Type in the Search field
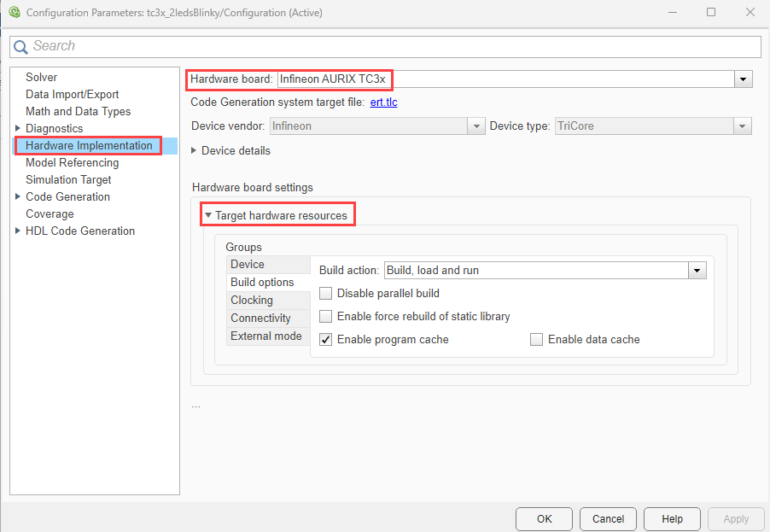 pyautogui.click(x=393, y=46)
